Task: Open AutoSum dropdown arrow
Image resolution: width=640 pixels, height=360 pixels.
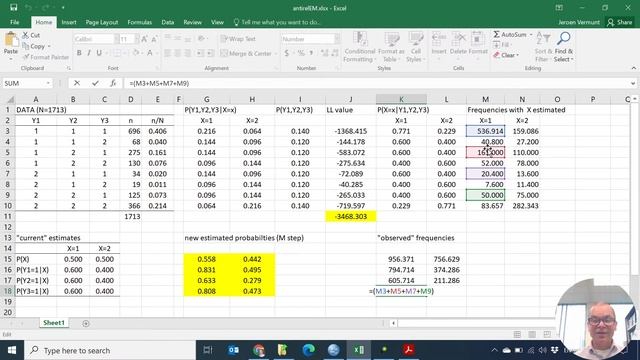Action: click(531, 35)
